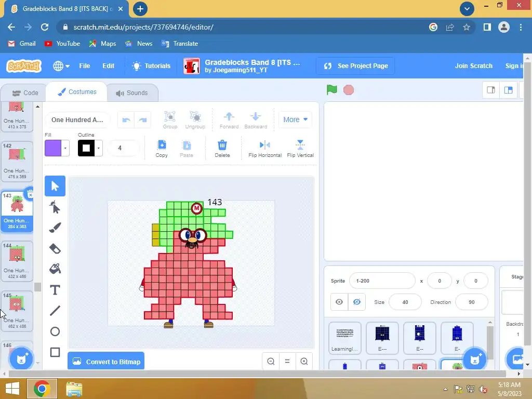This screenshot has width=532, height=399.
Task: Hide sprite with crossed-eye toggle
Action: point(356,302)
